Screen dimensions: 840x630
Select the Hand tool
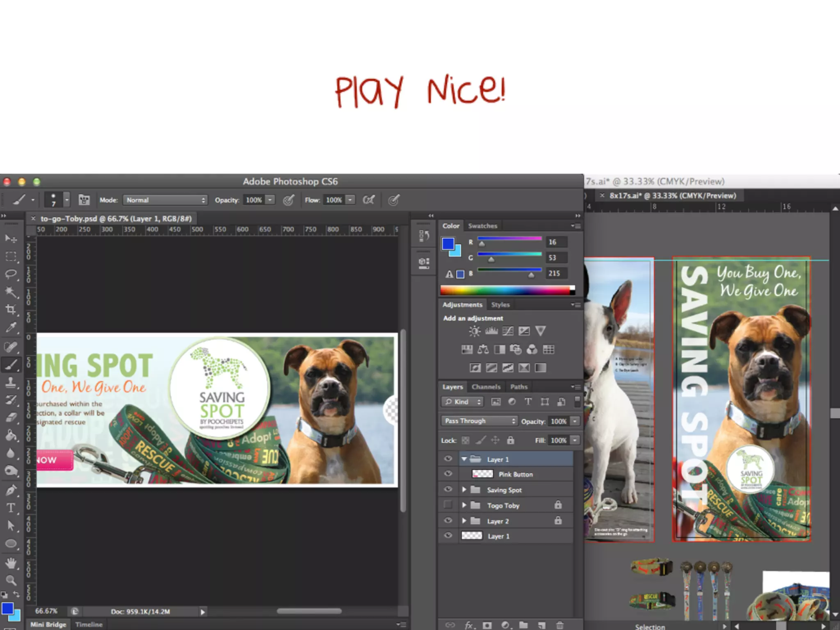coord(11,563)
